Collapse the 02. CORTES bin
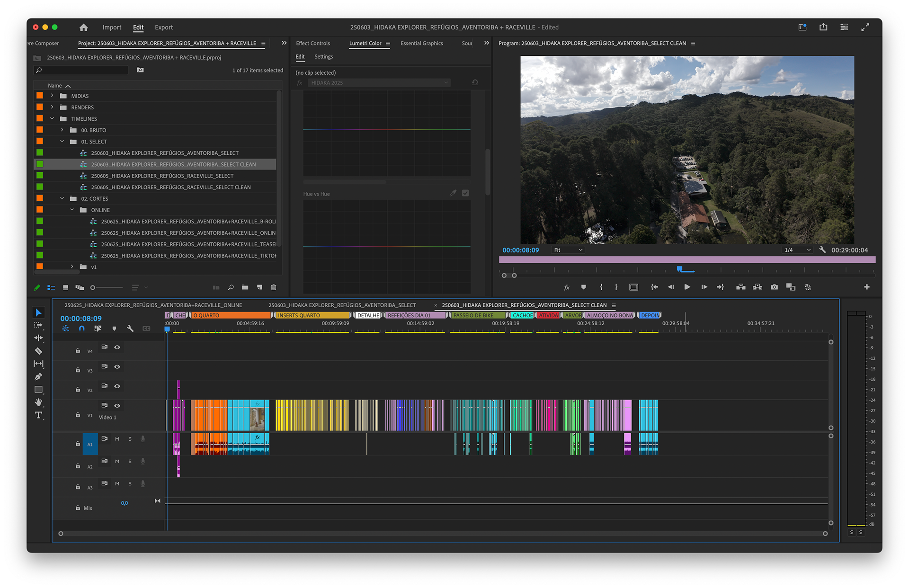 (x=62, y=198)
